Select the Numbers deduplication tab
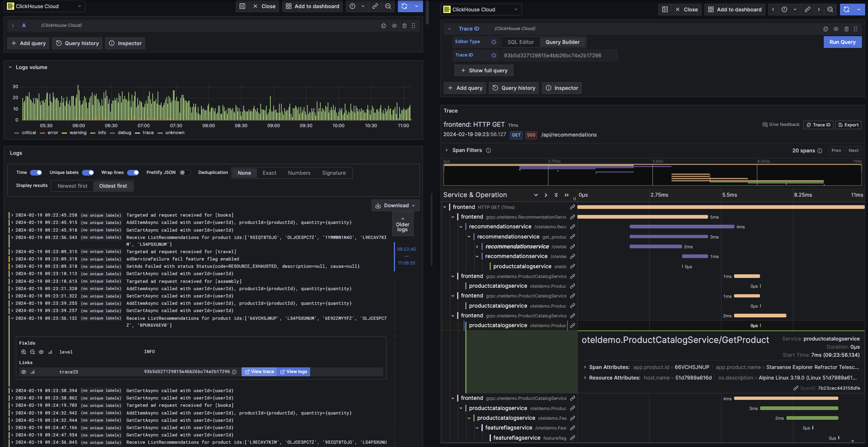This screenshot has height=447, width=868. [x=299, y=173]
